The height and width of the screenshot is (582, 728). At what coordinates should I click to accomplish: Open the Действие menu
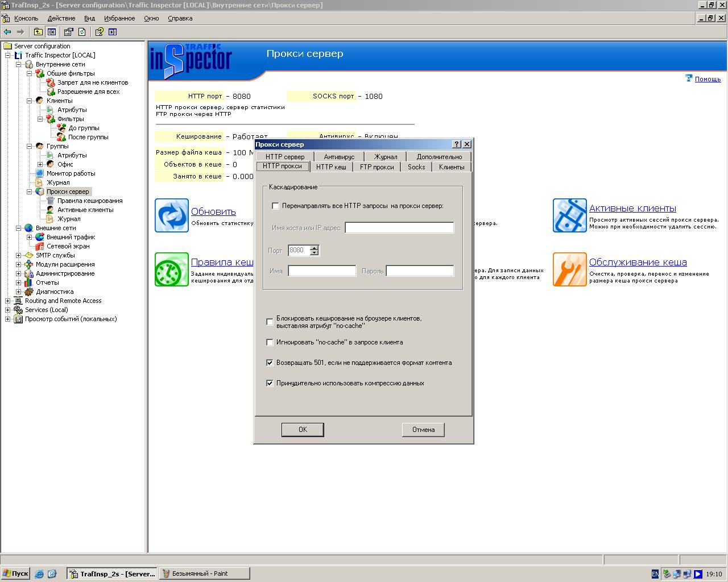tap(61, 18)
